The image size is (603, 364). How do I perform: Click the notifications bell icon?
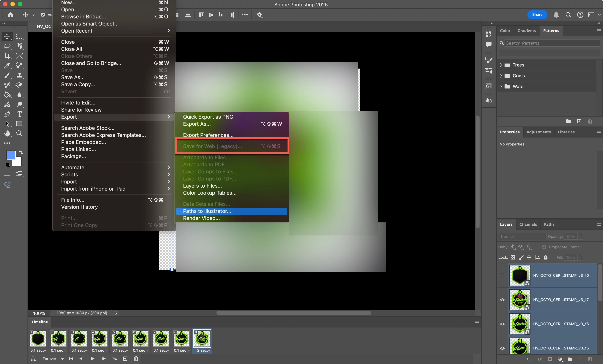pyautogui.click(x=556, y=15)
